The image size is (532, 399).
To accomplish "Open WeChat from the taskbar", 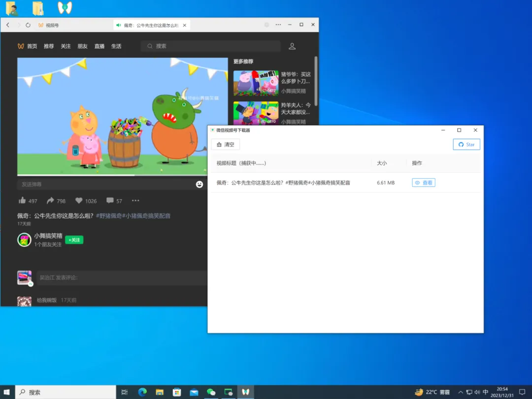I will [211, 392].
